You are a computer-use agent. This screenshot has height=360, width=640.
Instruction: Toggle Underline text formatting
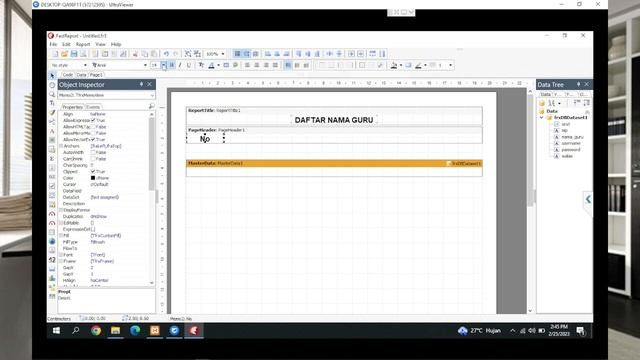pos(189,65)
